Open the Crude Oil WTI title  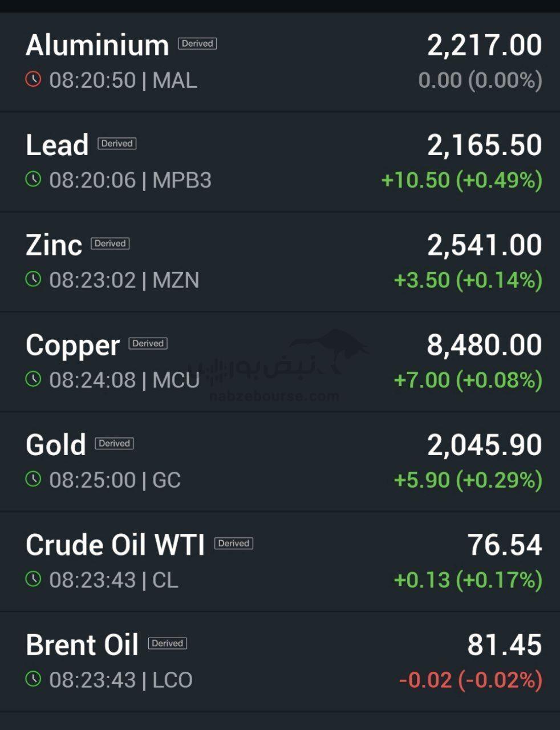(115, 545)
